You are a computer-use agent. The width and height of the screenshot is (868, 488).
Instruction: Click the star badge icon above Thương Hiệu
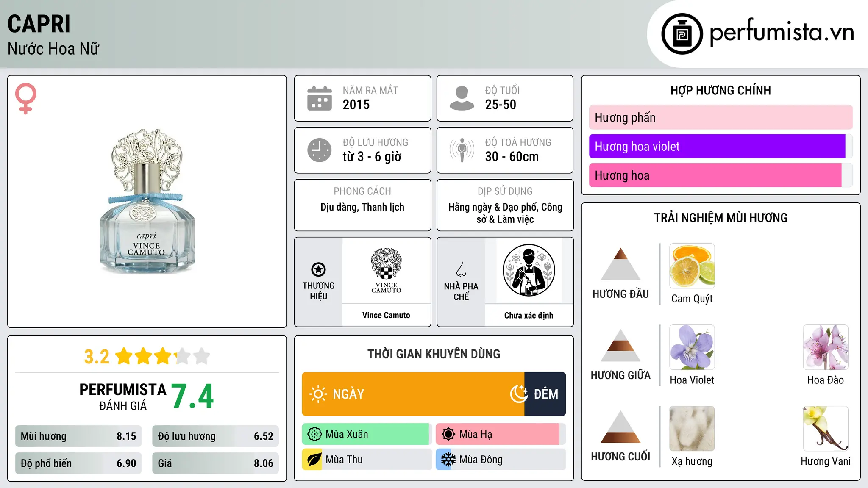318,269
